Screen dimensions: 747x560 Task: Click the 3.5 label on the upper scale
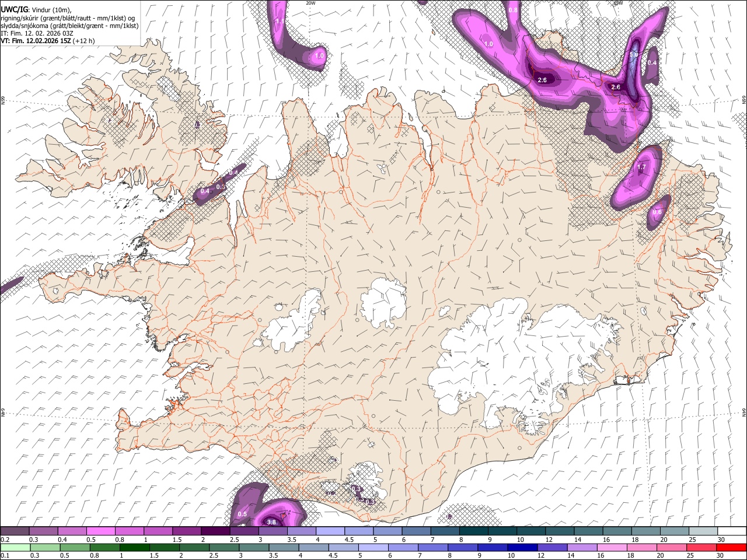(292, 540)
